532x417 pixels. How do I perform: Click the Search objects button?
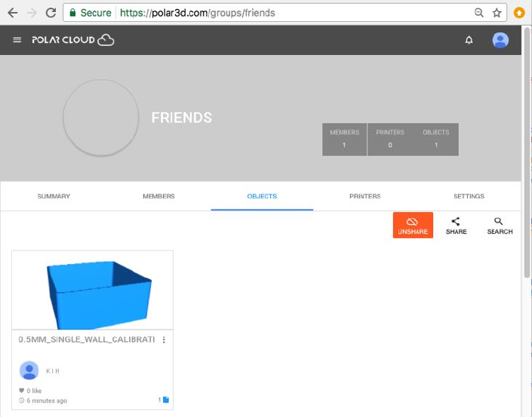500,226
